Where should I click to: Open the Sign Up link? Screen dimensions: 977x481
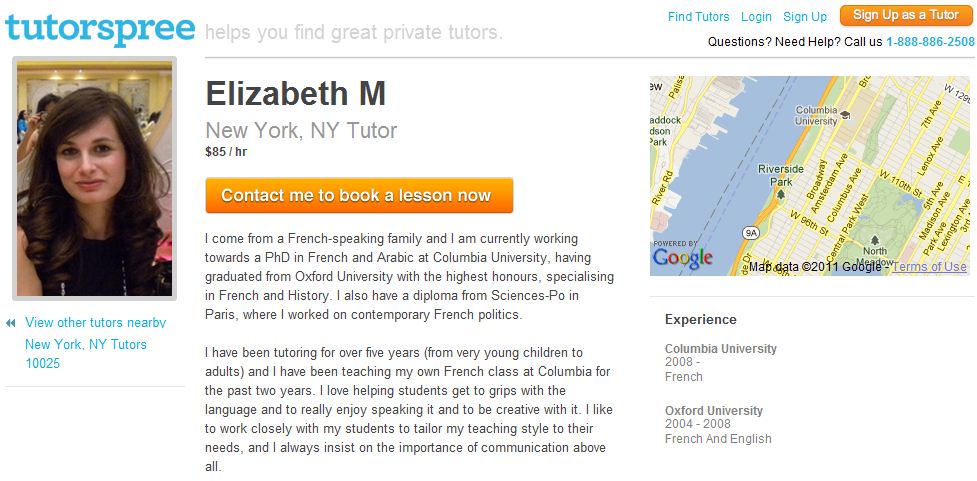[805, 17]
